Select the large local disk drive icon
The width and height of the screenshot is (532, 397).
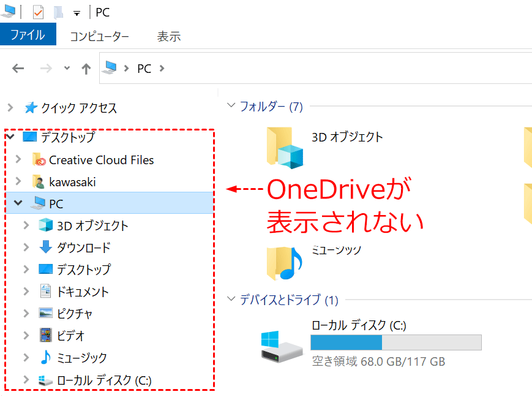(x=282, y=346)
